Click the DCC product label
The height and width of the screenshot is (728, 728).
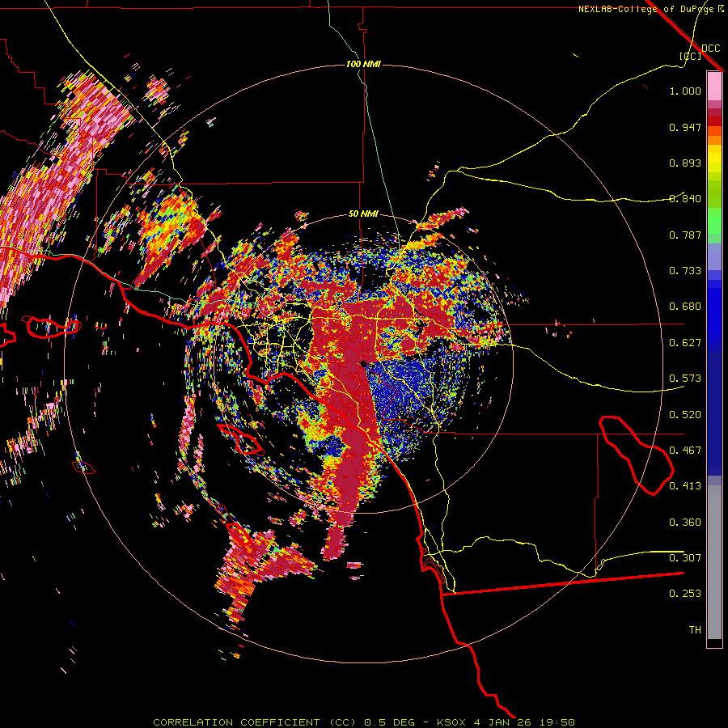pyautogui.click(x=711, y=49)
